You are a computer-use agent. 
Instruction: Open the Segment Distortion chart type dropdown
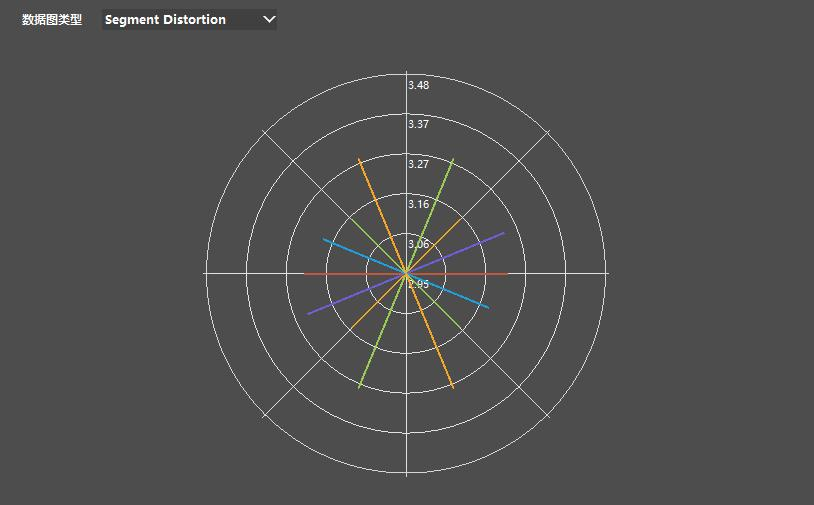188,19
